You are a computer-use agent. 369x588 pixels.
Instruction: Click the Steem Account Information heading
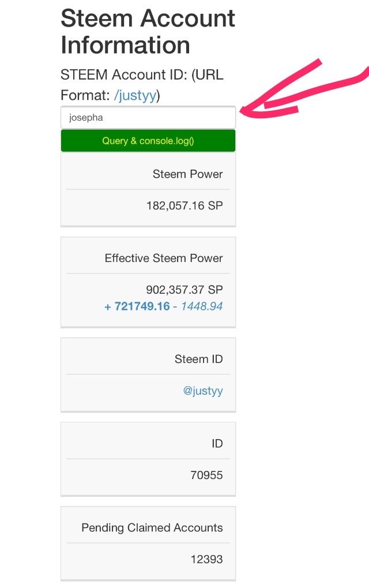(x=148, y=32)
